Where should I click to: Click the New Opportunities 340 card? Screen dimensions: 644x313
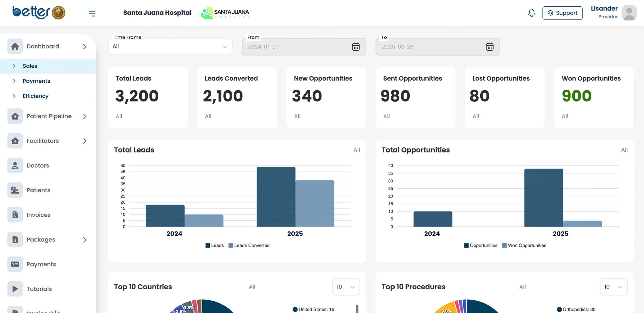[326, 97]
